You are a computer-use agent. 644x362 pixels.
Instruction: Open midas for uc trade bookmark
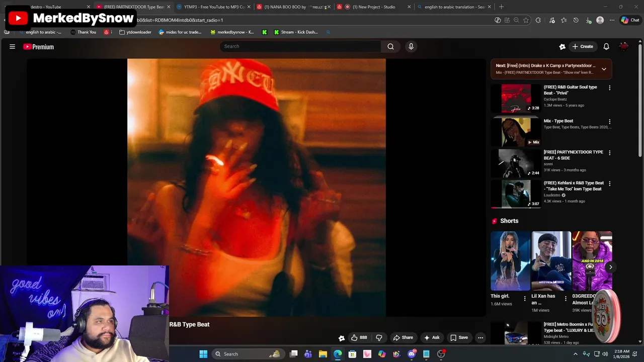[180, 32]
